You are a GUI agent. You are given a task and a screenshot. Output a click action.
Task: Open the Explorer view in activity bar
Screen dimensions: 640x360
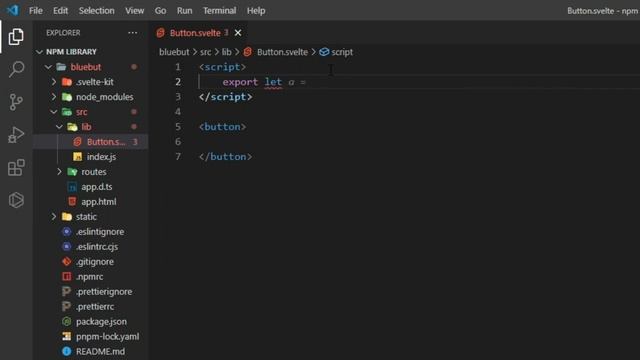[16, 37]
